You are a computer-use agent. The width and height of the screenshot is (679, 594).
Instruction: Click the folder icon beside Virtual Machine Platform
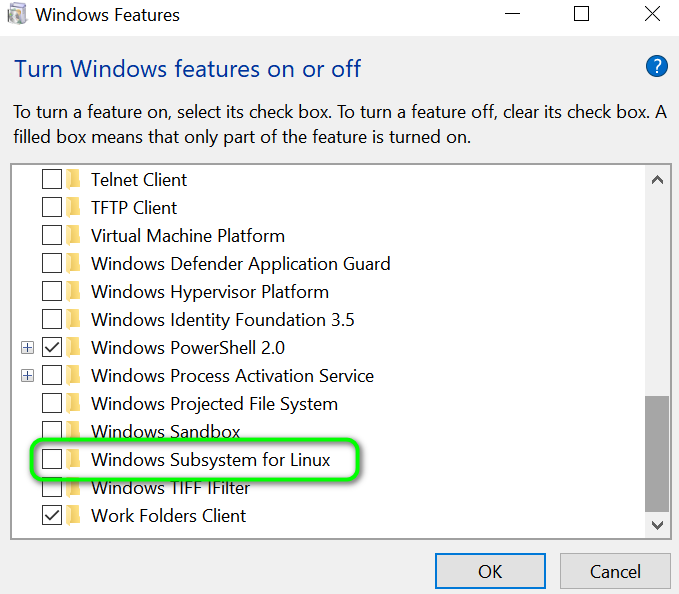(73, 236)
